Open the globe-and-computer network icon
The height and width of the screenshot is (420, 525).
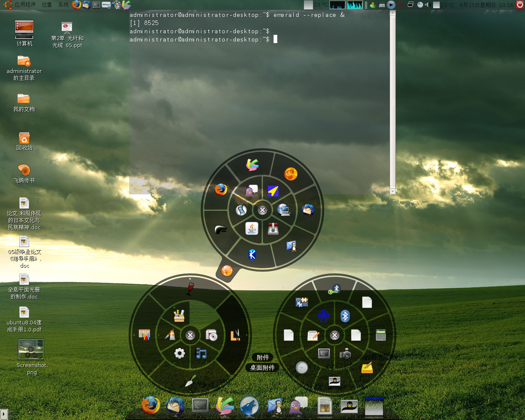pos(283,210)
